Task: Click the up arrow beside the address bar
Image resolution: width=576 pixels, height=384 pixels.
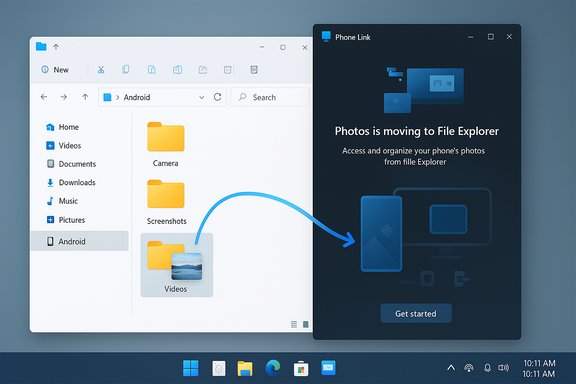Action: 85,97
